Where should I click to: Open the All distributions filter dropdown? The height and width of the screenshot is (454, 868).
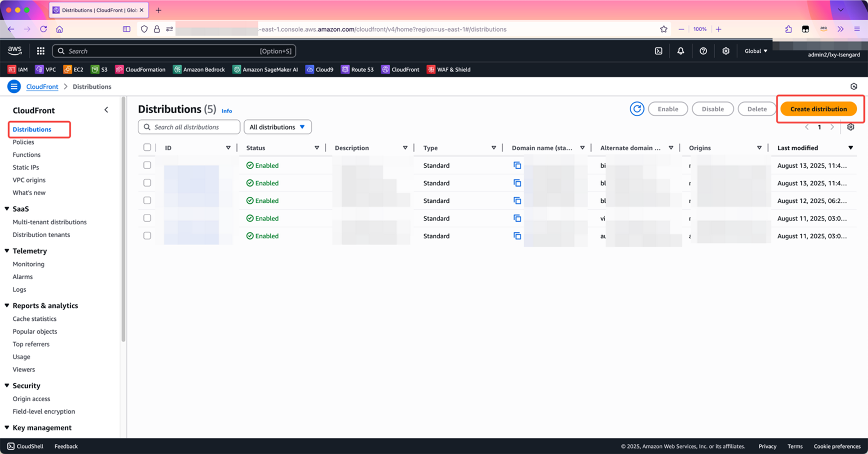(277, 127)
